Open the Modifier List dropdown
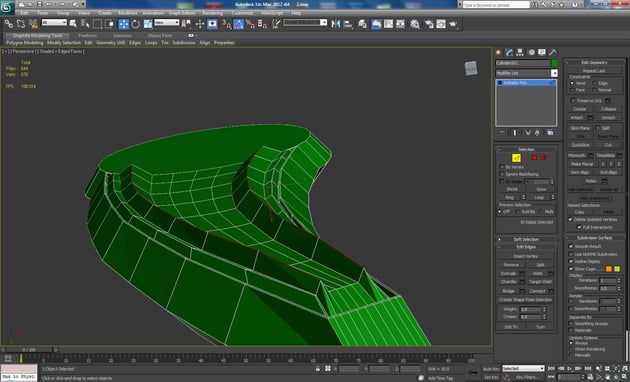Image resolution: width=630 pixels, height=382 pixels. pos(526,73)
